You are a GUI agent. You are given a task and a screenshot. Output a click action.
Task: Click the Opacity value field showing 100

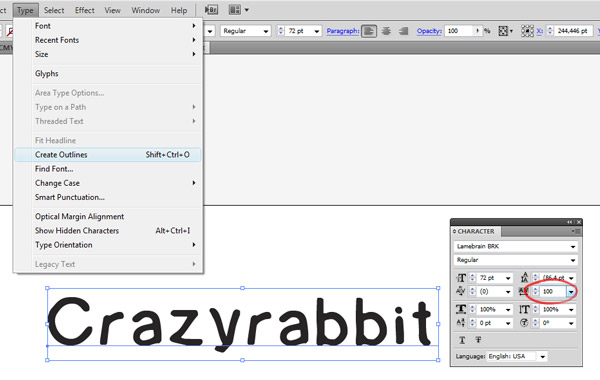pyautogui.click(x=459, y=31)
